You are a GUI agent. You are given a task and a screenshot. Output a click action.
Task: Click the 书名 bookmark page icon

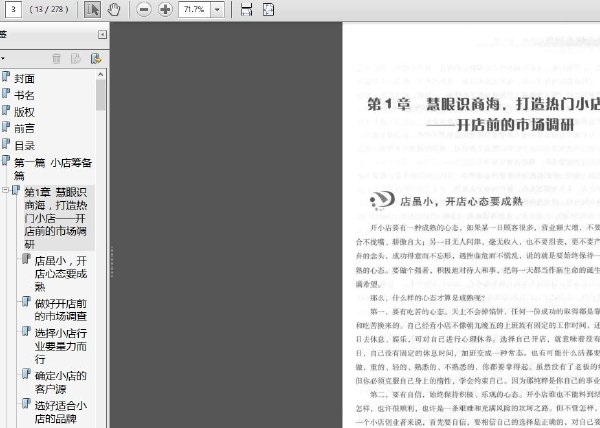(x=6, y=93)
